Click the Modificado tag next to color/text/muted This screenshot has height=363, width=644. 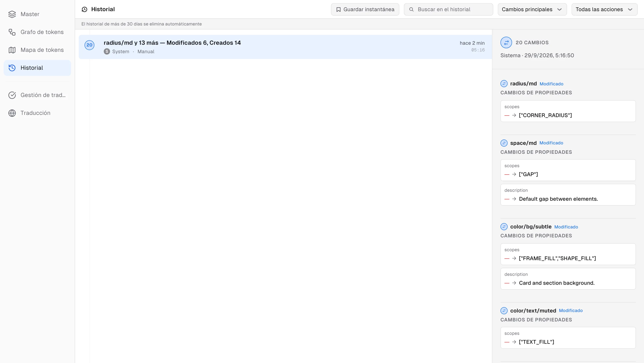pyautogui.click(x=570, y=310)
